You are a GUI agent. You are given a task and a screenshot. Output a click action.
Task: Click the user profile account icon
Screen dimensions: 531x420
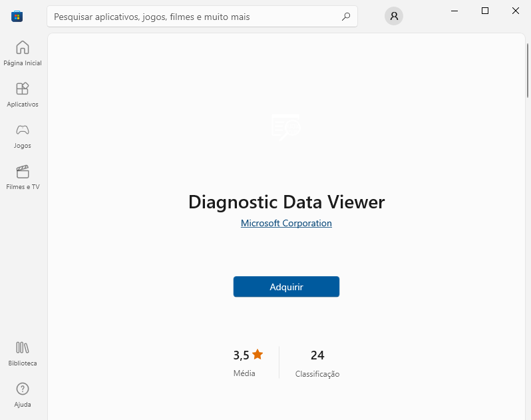click(394, 16)
